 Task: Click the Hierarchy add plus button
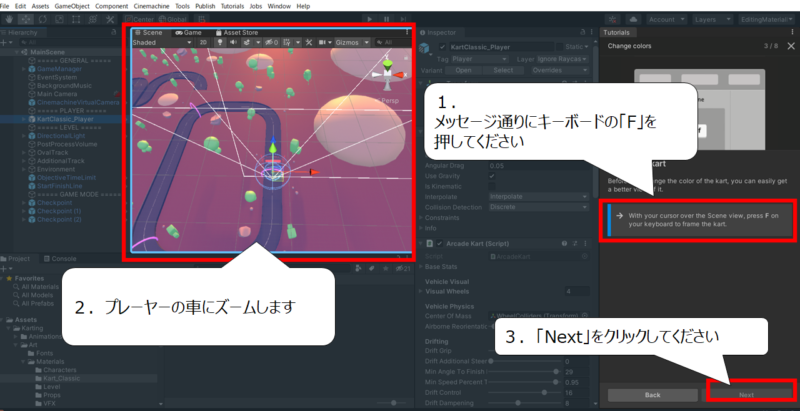point(6,42)
